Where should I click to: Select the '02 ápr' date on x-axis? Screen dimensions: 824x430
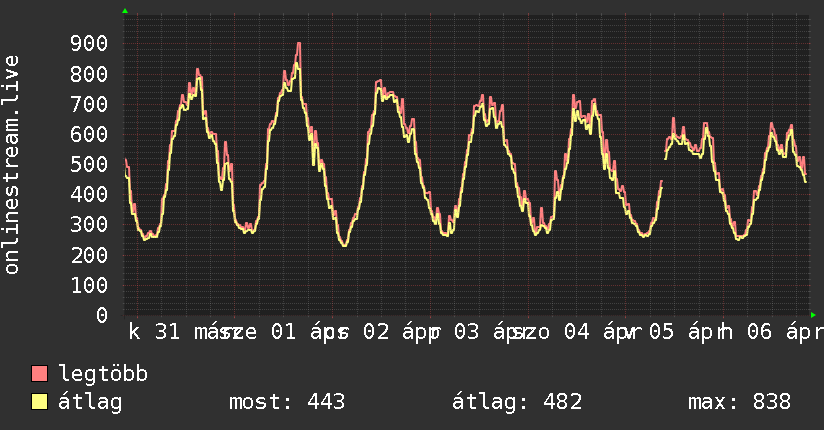point(398,333)
